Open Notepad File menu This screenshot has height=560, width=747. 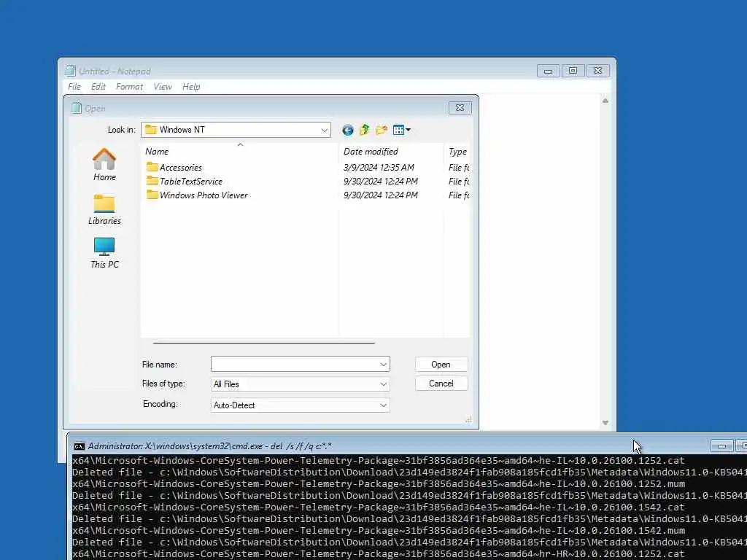74,87
